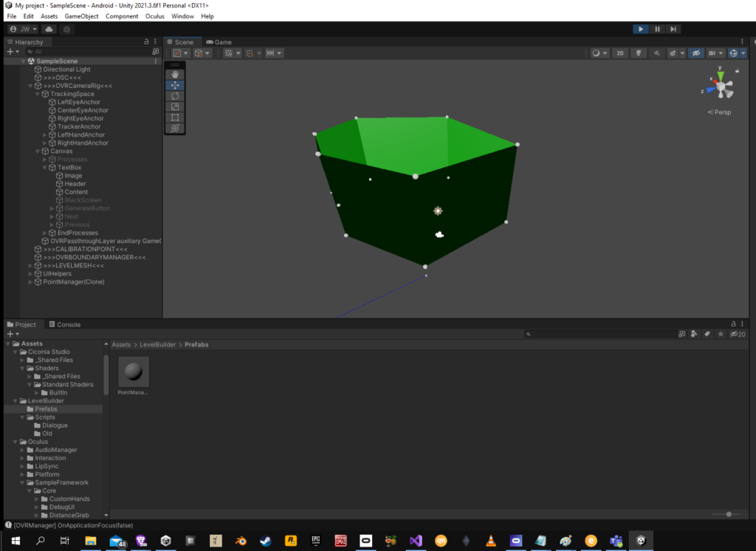Open Blender from the taskbar
Image resolution: width=756 pixels, height=551 pixels.
coord(241,541)
